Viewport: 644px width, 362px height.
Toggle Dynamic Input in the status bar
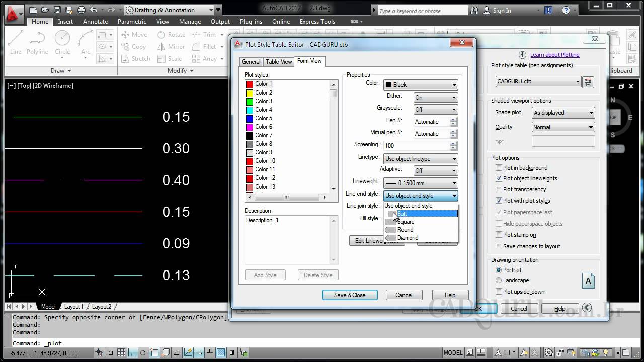click(x=199, y=353)
